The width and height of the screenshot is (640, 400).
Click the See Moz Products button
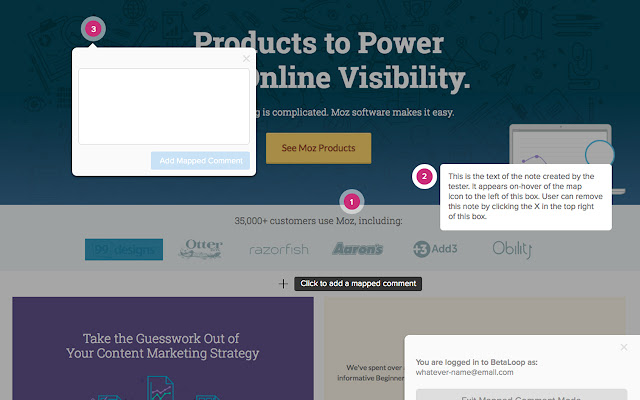pyautogui.click(x=318, y=148)
